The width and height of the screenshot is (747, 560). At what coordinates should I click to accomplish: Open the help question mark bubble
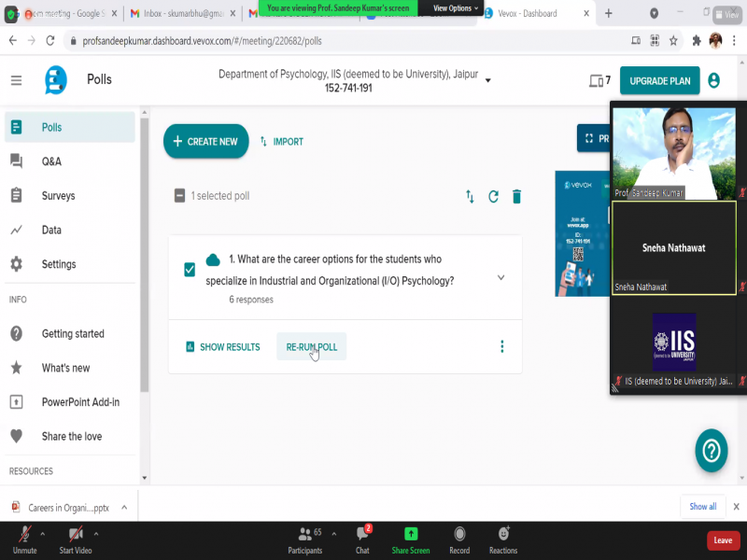(x=712, y=451)
